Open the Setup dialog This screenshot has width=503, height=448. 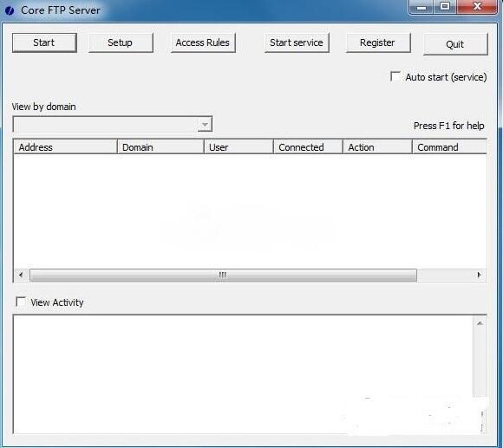121,42
